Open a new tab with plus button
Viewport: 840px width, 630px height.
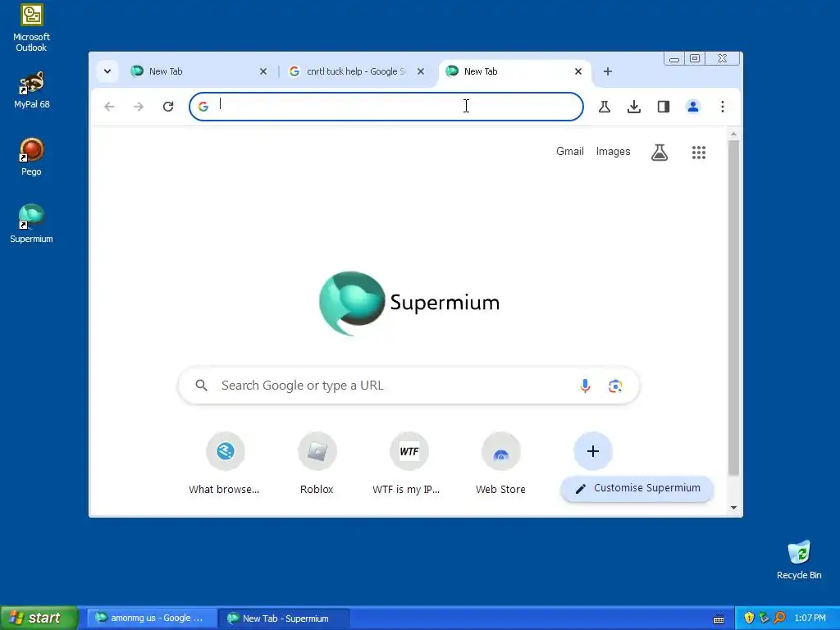(x=608, y=71)
